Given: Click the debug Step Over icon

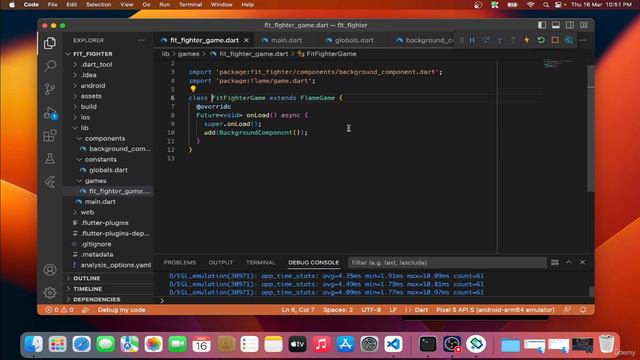Looking at the screenshot, I should pos(486,40).
